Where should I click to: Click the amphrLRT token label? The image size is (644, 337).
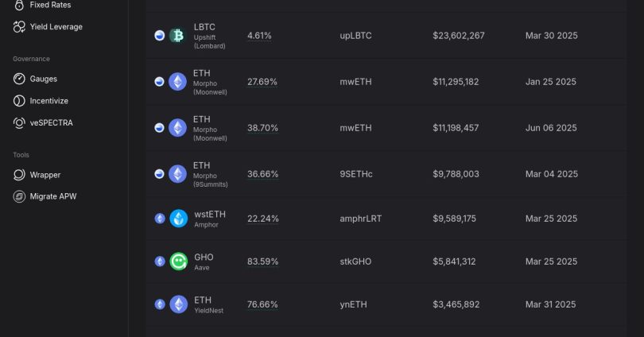[x=360, y=219]
